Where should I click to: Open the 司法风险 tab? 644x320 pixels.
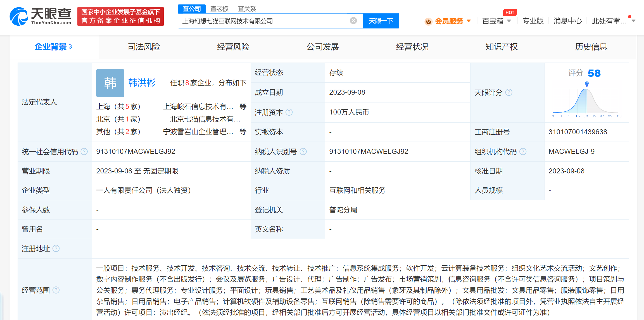point(144,47)
